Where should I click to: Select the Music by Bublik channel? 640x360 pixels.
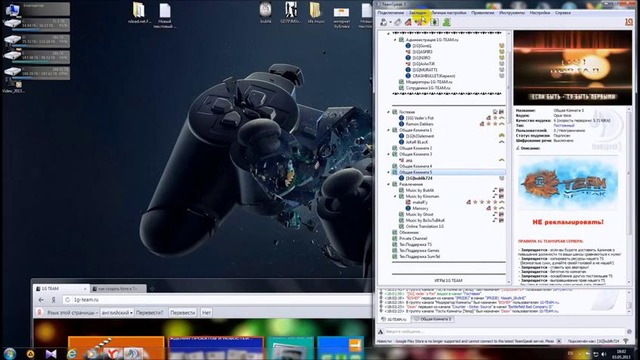(x=420, y=190)
